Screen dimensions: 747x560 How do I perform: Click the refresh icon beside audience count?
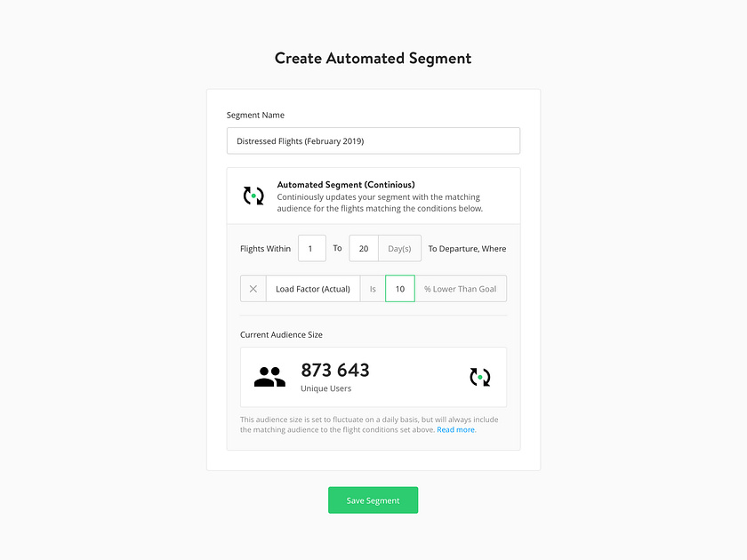pos(480,377)
